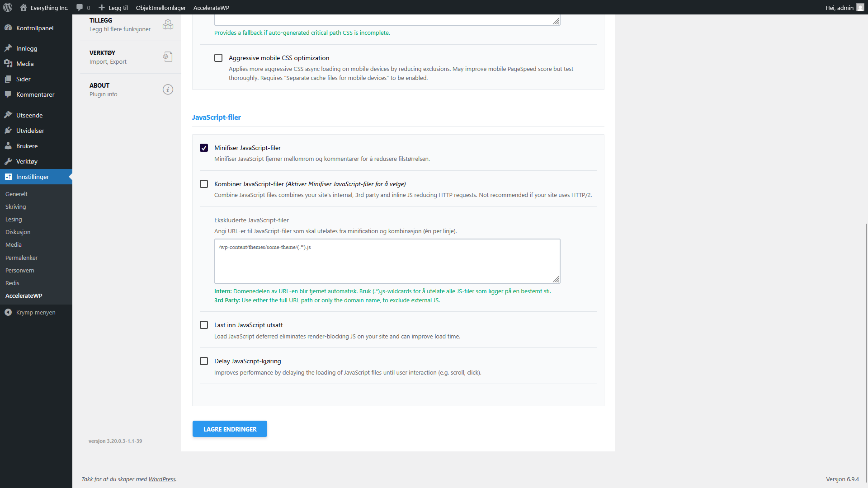Open the Media settings submenu entry
This screenshot has height=488, width=868.
tap(14, 244)
